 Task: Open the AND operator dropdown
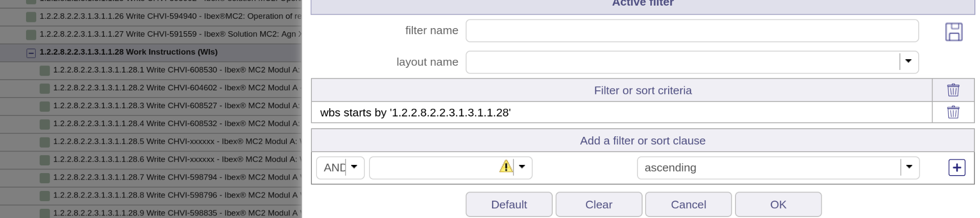354,167
